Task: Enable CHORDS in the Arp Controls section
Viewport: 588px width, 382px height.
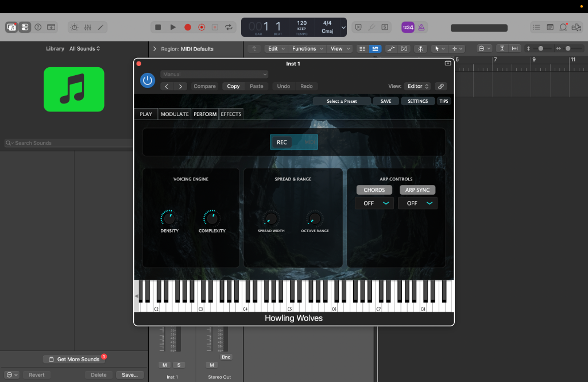Action: tap(374, 190)
